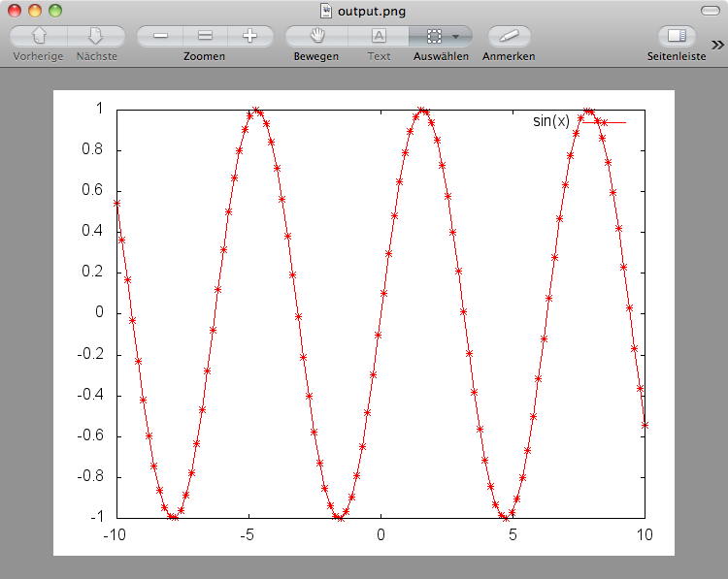728x579 pixels.
Task: Toggle the Seitenleiste sidebar
Action: click(677, 36)
